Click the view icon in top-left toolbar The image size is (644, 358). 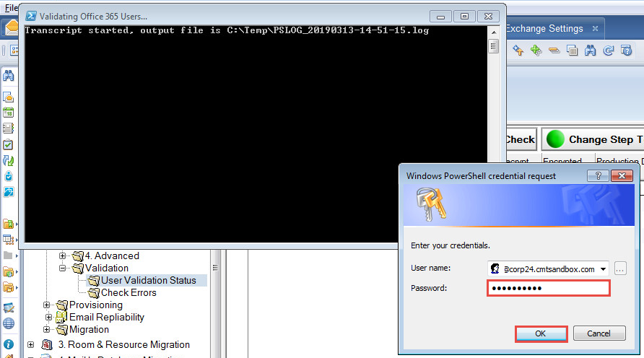pyautogui.click(x=14, y=50)
